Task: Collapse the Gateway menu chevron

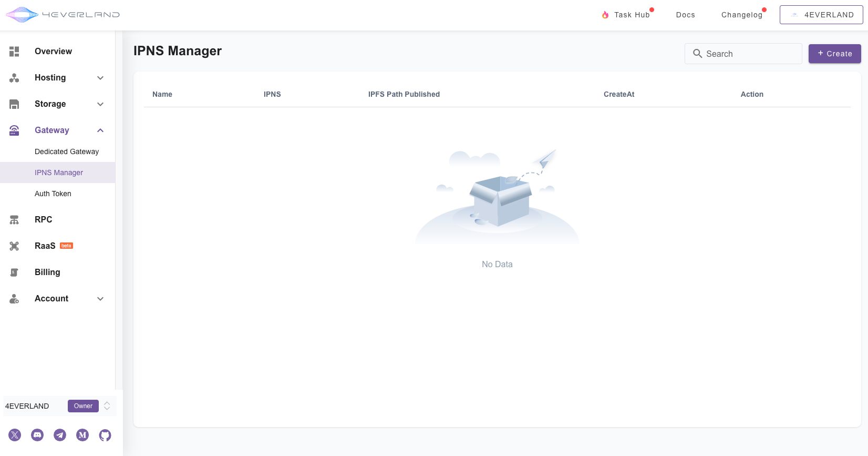Action: click(x=100, y=130)
